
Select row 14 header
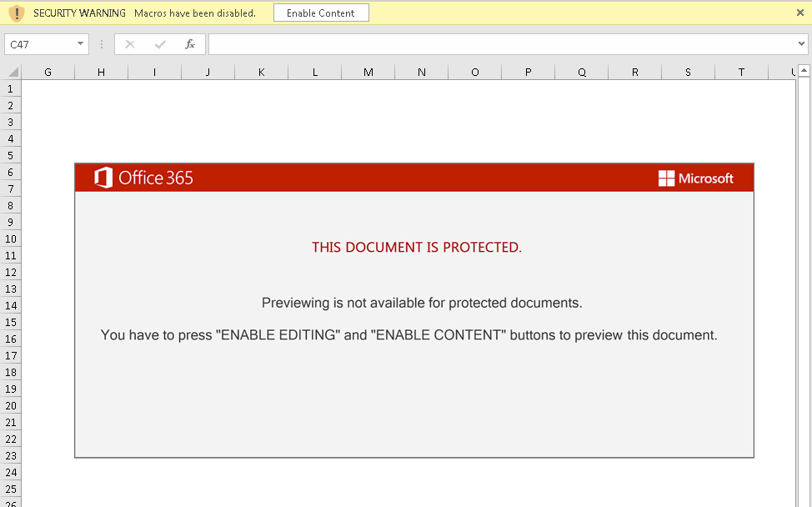coord(10,305)
